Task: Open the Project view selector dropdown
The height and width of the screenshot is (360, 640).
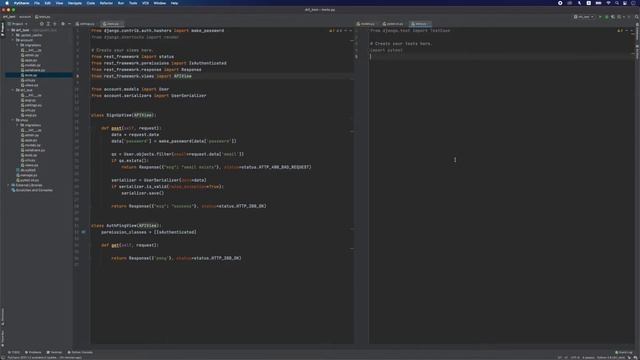Action: pyautogui.click(x=18, y=24)
